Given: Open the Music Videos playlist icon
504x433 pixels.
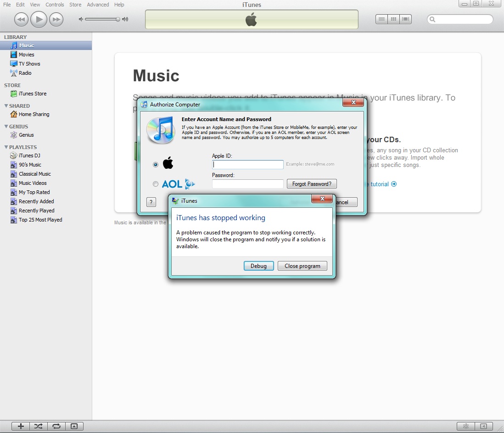Looking at the screenshot, I should point(13,183).
